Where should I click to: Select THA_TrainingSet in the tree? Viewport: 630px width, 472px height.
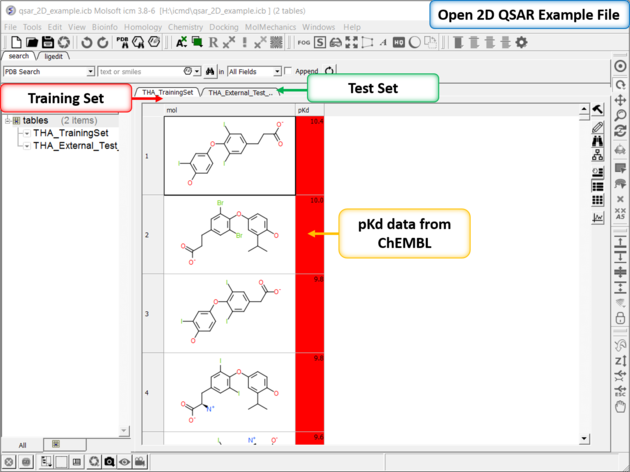(x=70, y=132)
